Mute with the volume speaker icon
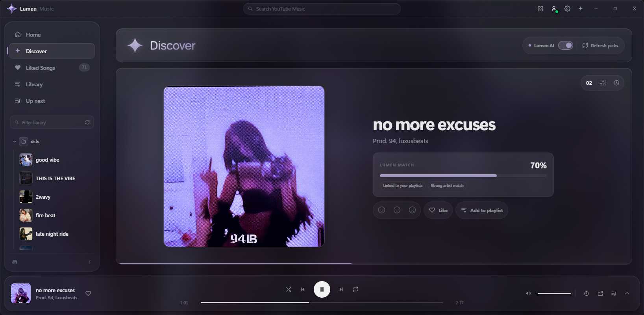Viewport: 644px width, 315px height. click(x=528, y=293)
